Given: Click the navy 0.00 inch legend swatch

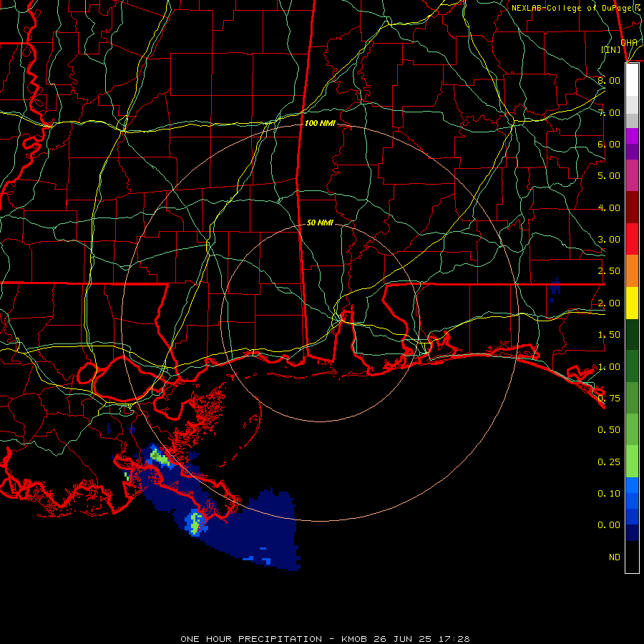Looking at the screenshot, I should [632, 532].
